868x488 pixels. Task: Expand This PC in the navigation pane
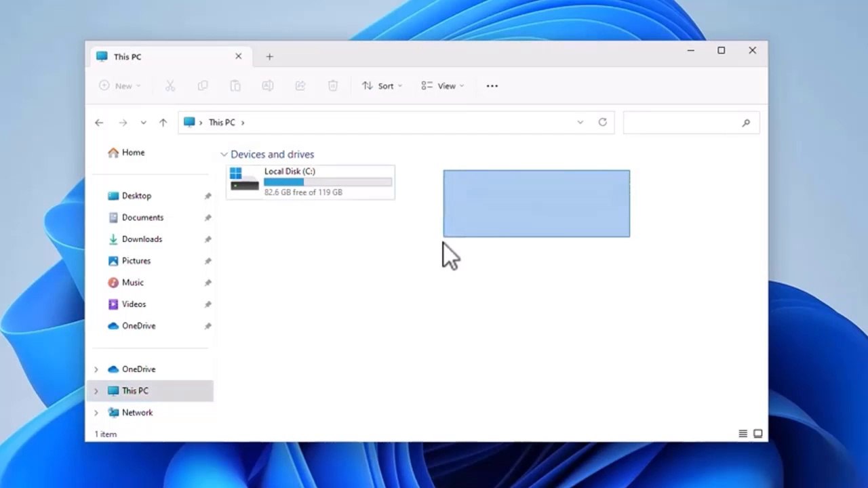96,390
